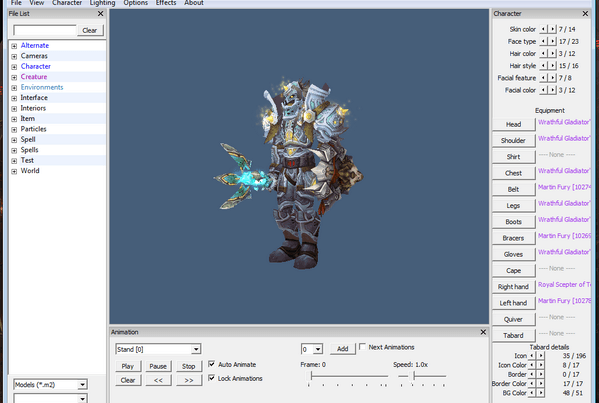This screenshot has height=403, width=599.
Task: Select the Test entry in File List
Action: [27, 160]
